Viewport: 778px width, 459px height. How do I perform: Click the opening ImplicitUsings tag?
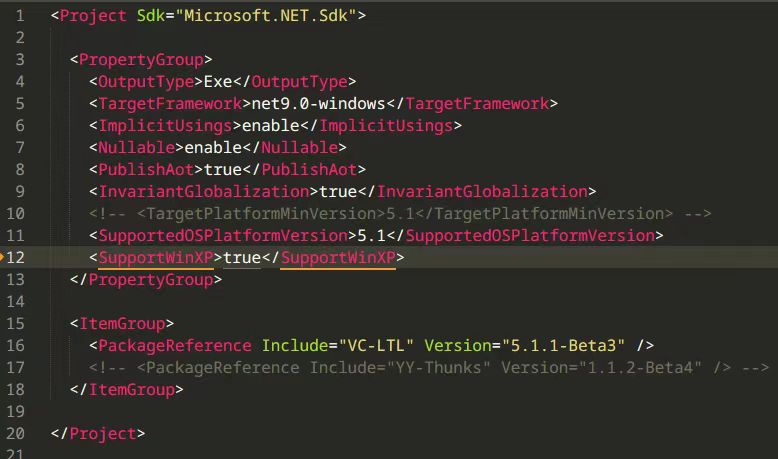165,126
